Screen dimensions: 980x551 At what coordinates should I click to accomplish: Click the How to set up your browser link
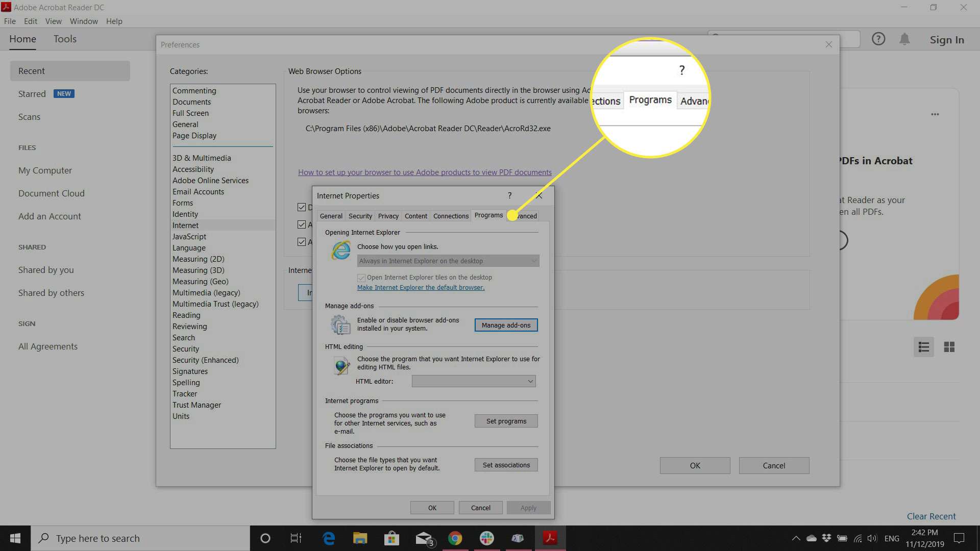coord(425,172)
